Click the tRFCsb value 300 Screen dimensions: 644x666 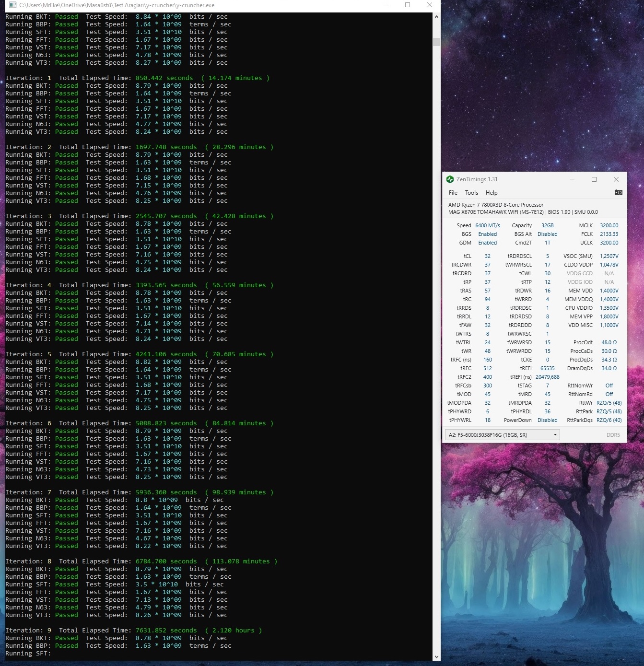click(488, 386)
